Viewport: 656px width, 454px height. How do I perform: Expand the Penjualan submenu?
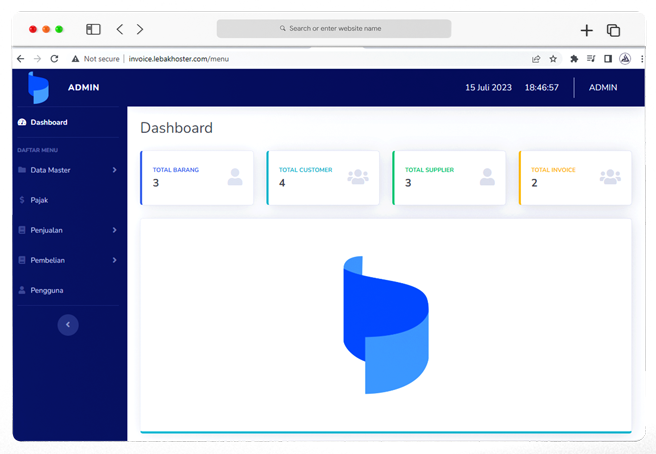click(68, 230)
